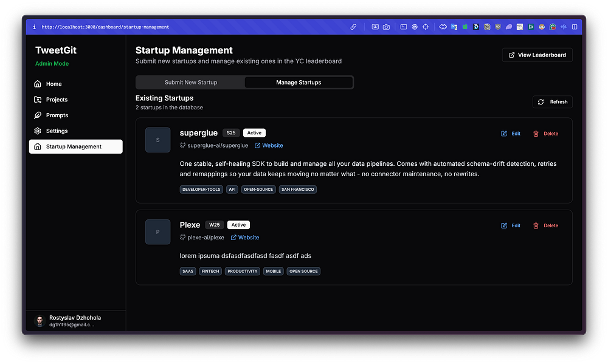Image resolution: width=608 pixels, height=364 pixels.
Task: Click the copy link icon in the address bar
Action: [353, 27]
